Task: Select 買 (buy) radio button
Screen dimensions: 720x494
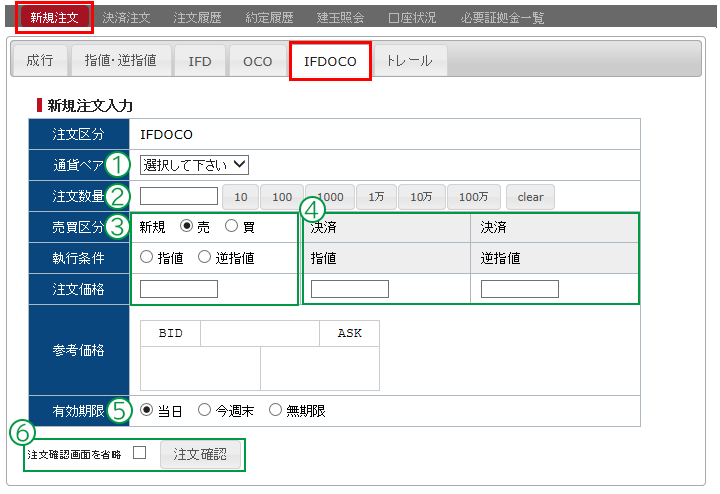Action: point(231,226)
